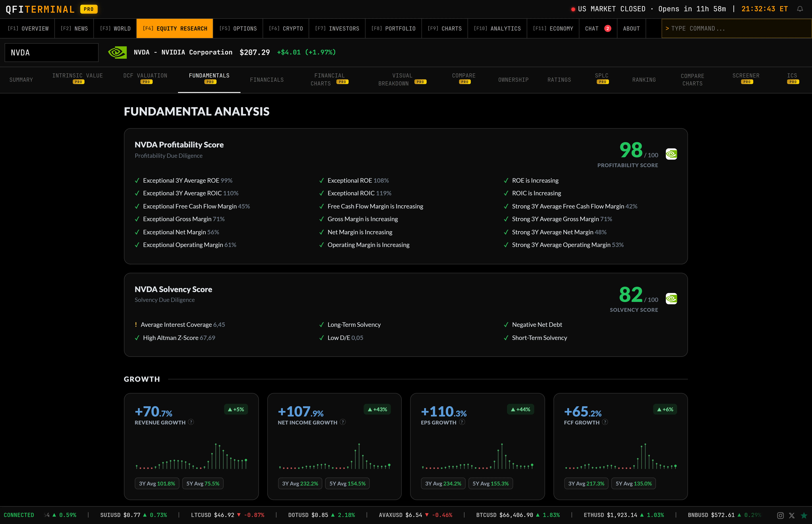Switch to the F3 World tab
This screenshot has width=812, height=524.
click(x=115, y=29)
